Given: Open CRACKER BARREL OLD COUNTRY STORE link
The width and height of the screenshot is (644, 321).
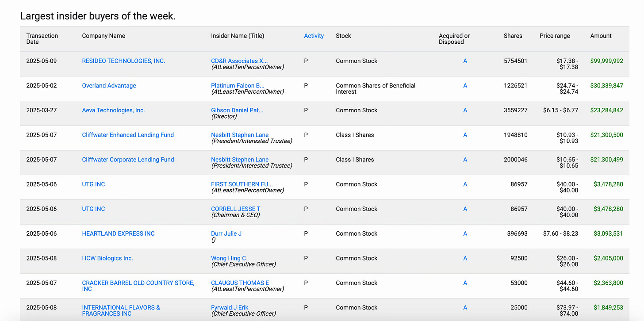Looking at the screenshot, I should [x=138, y=286].
